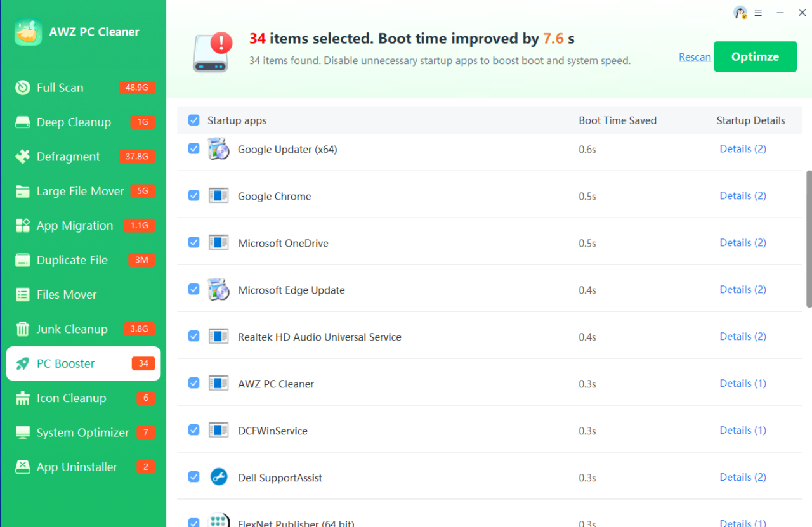
Task: Click the drive alert icon in header
Action: [x=213, y=52]
